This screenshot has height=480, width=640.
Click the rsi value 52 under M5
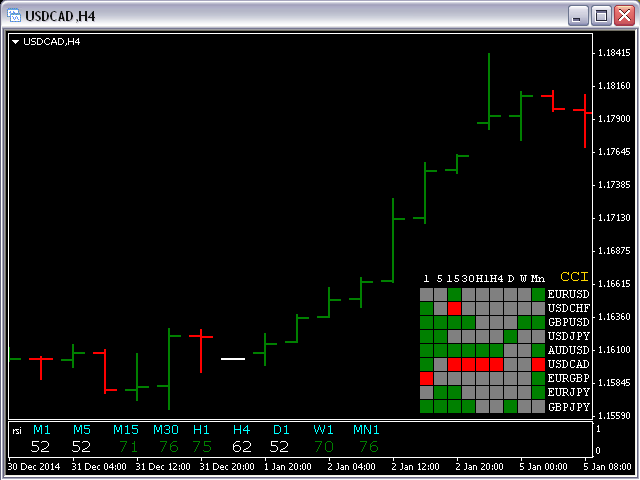[x=81, y=447]
